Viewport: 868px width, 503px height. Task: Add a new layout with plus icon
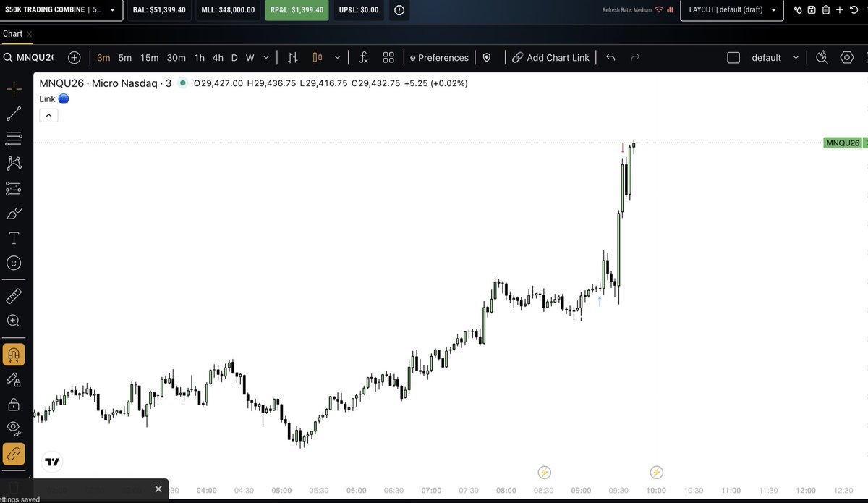click(x=840, y=10)
